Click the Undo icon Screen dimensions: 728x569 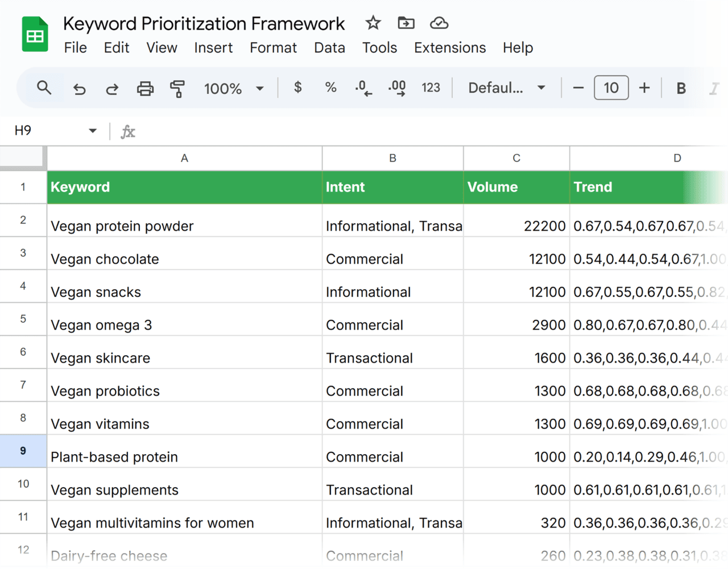pos(79,88)
